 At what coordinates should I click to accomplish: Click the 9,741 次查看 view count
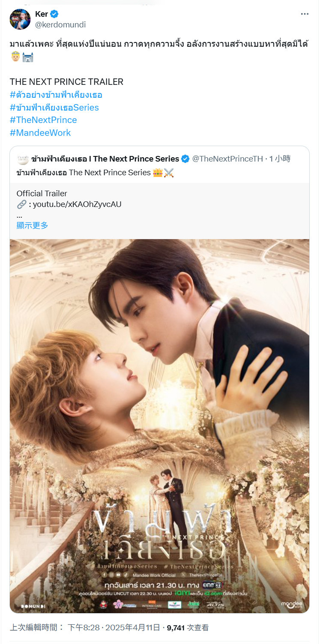tap(188, 628)
